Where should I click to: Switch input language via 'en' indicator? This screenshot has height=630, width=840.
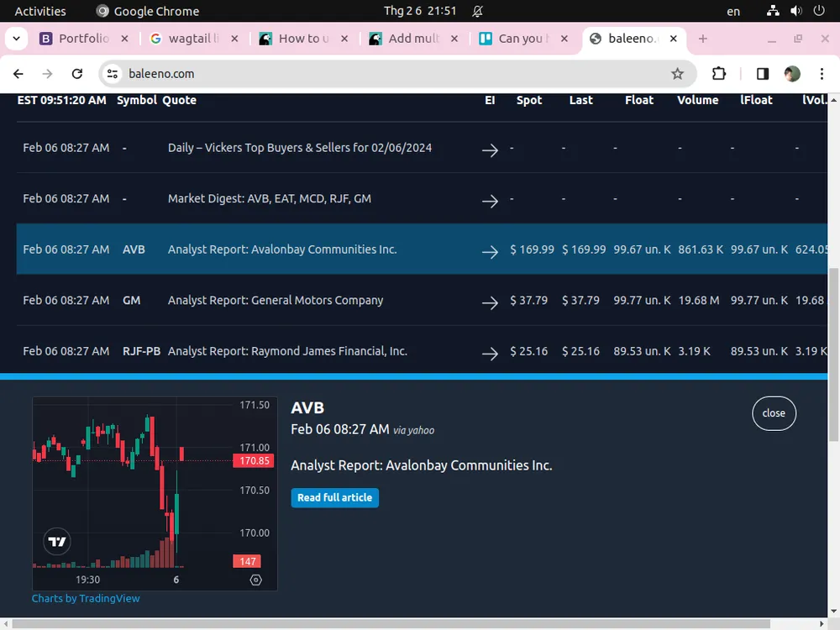733,11
